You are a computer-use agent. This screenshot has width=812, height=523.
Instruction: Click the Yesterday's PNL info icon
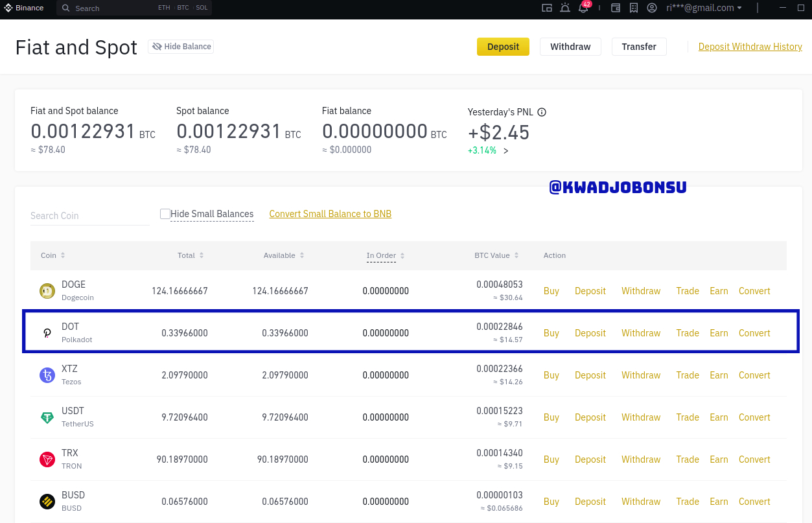(542, 112)
